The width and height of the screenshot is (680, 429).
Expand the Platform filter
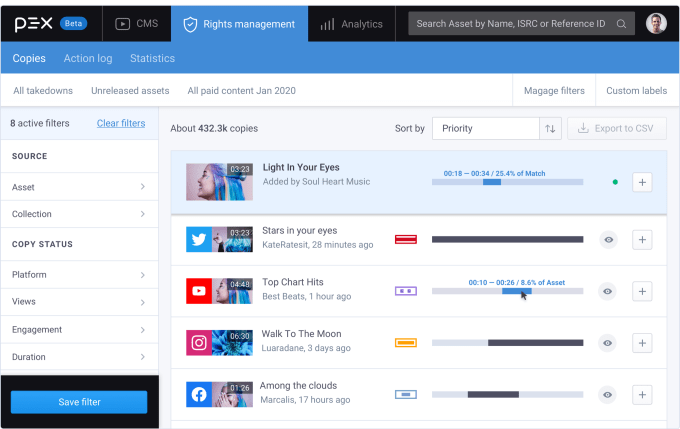coord(78,274)
